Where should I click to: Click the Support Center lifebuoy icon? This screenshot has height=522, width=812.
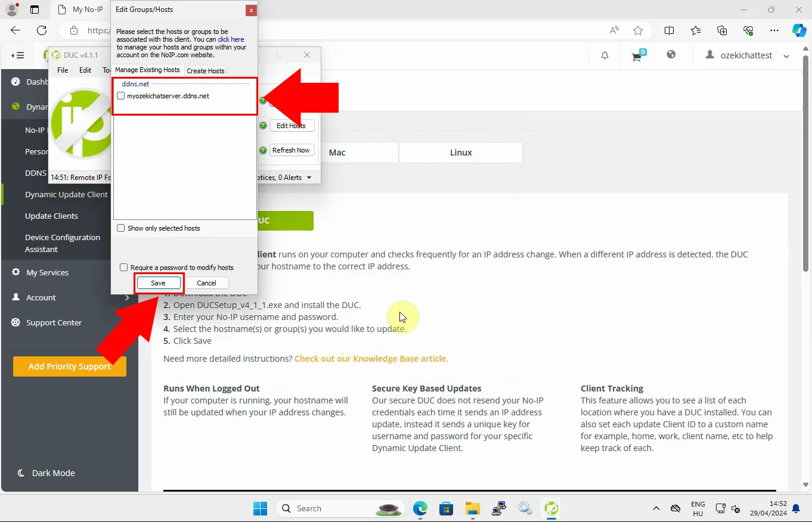[x=16, y=322]
